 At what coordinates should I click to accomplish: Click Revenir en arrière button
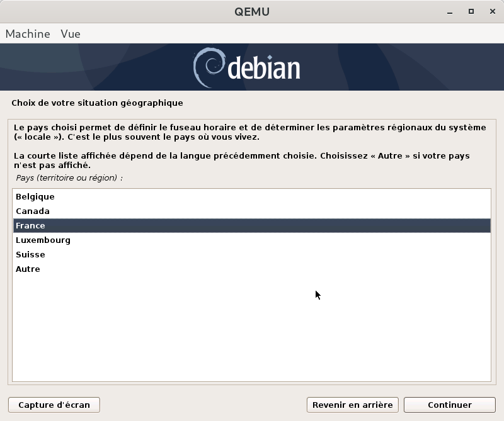coord(352,405)
